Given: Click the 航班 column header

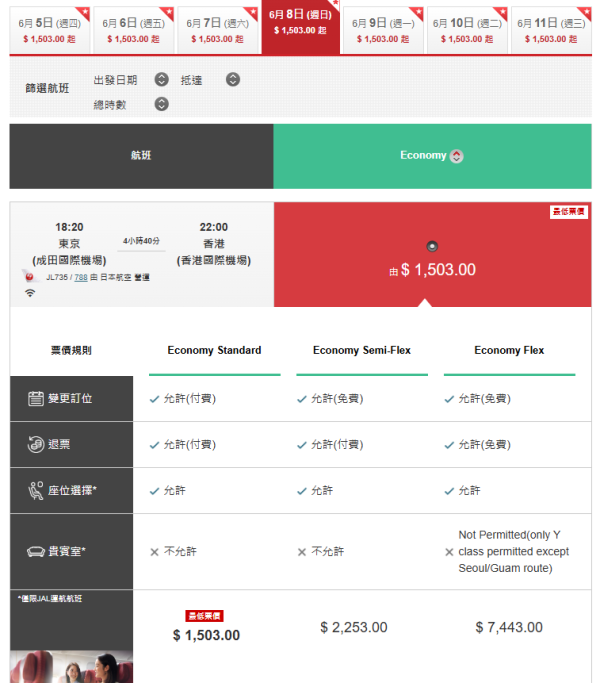Looking at the screenshot, I should [141, 156].
